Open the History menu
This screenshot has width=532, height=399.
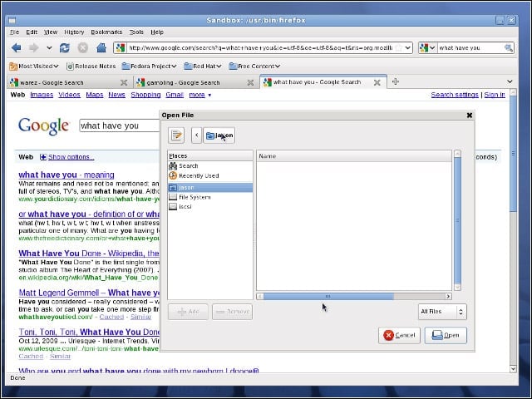[x=74, y=32]
